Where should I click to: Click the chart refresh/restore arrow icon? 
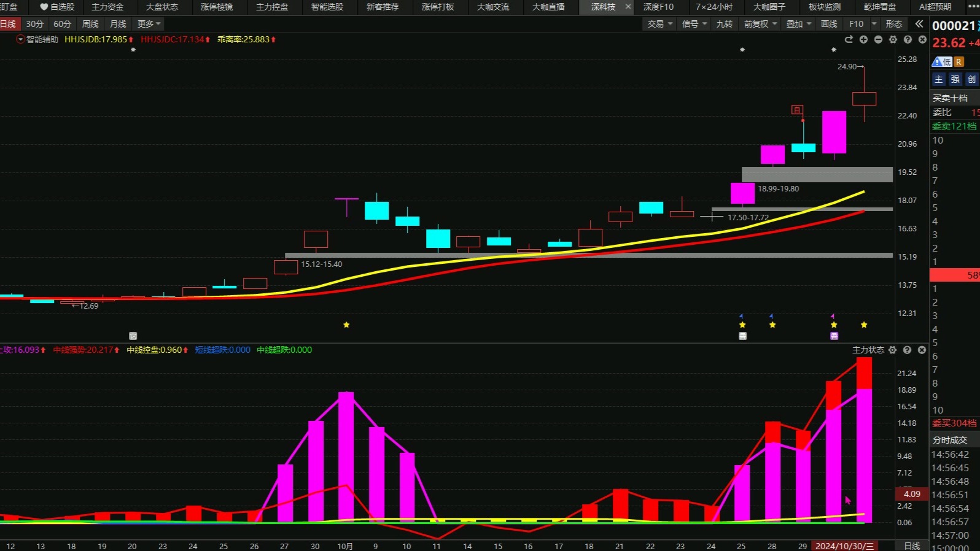849,39
